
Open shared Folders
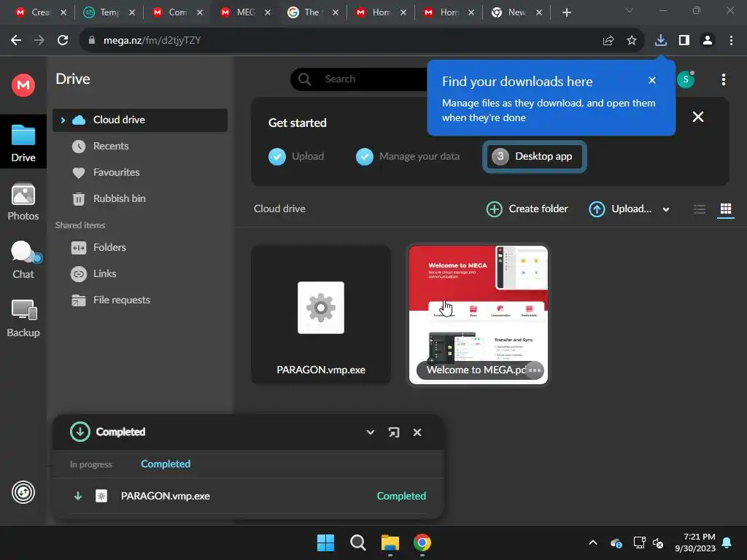109,248
